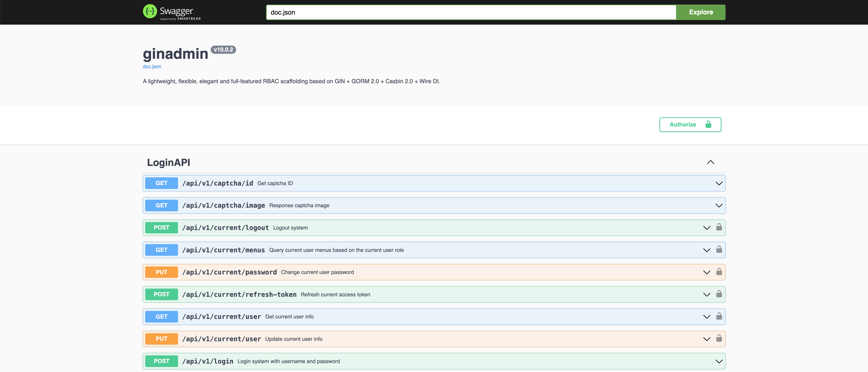868x372 pixels.
Task: Click the lock icon inside Authorize button
Action: pos(708,124)
